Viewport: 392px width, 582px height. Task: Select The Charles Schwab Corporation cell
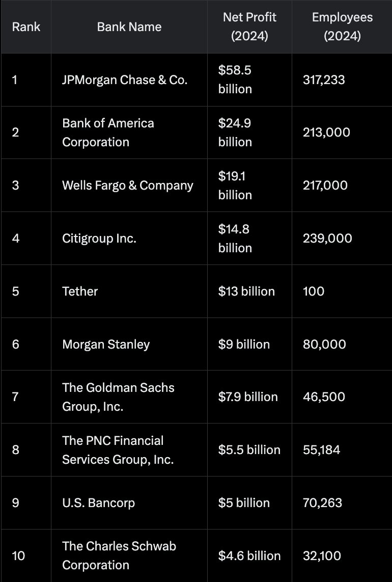(129, 555)
